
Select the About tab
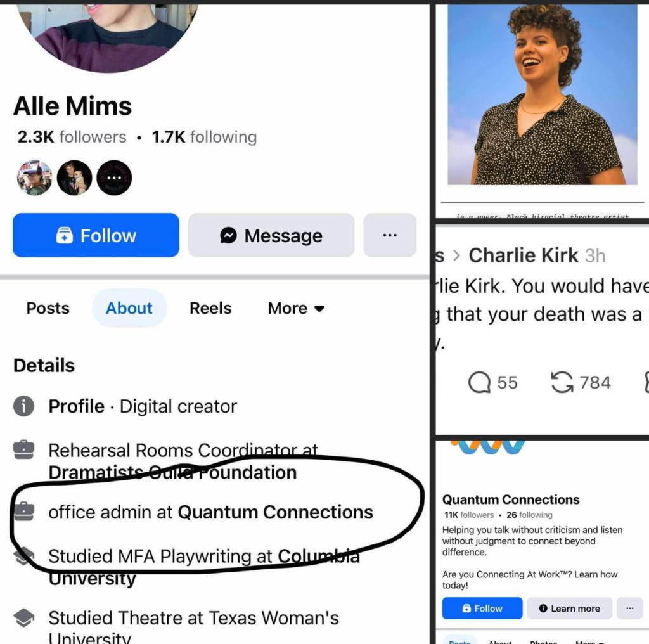click(x=129, y=308)
